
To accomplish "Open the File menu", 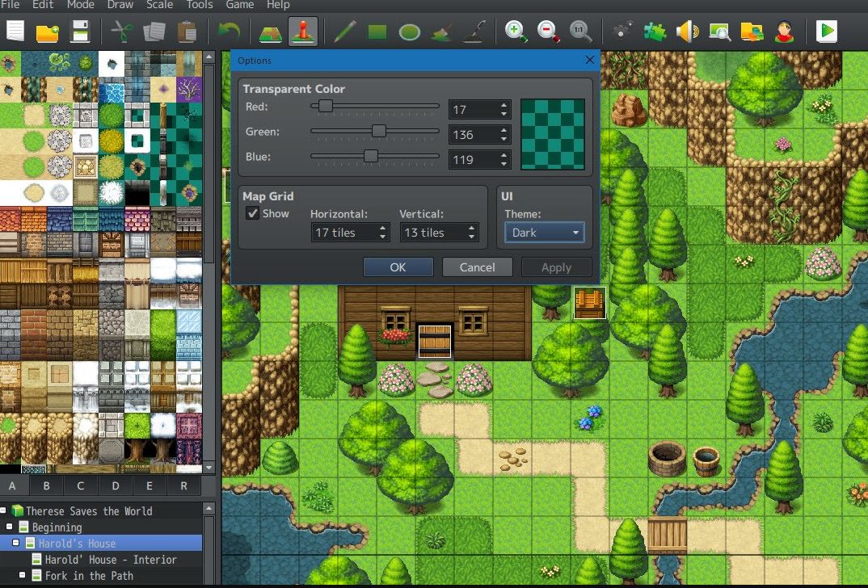I will (x=10, y=4).
